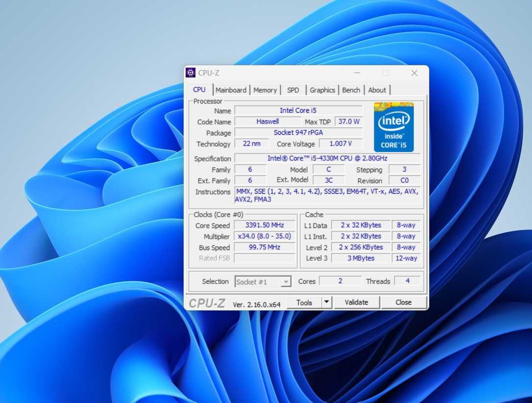Click the Package value 'Socket 947 rPGA'
This screenshot has width=532, height=403.
298,132
